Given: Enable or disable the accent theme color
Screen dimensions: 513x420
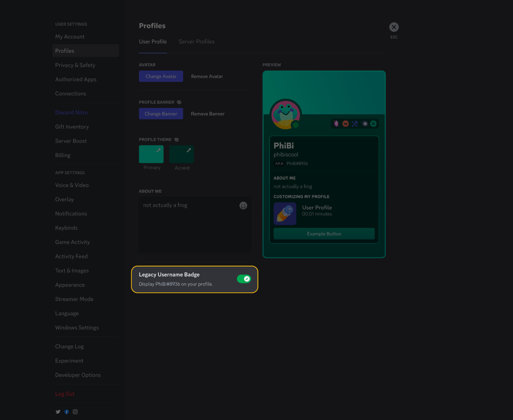Looking at the screenshot, I should pyautogui.click(x=181, y=154).
